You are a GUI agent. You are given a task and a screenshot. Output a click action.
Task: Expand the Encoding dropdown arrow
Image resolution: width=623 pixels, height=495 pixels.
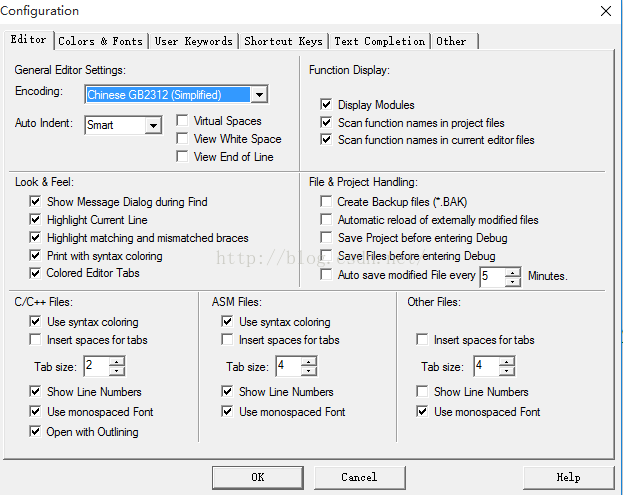click(259, 95)
